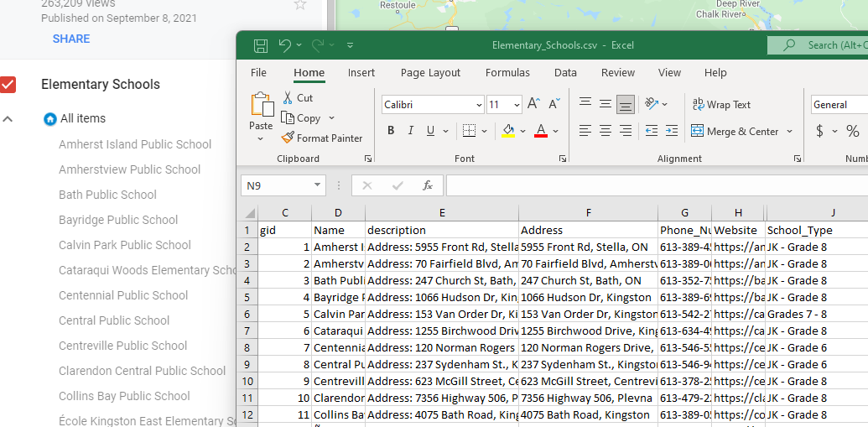Open the Customize Quick Access Toolbar arrow
Image resolution: width=868 pixels, height=427 pixels.
point(350,45)
